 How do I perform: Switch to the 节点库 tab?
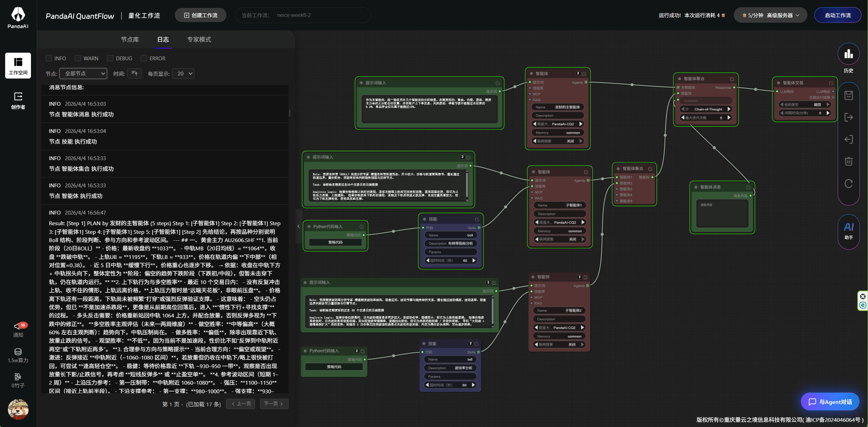point(130,40)
